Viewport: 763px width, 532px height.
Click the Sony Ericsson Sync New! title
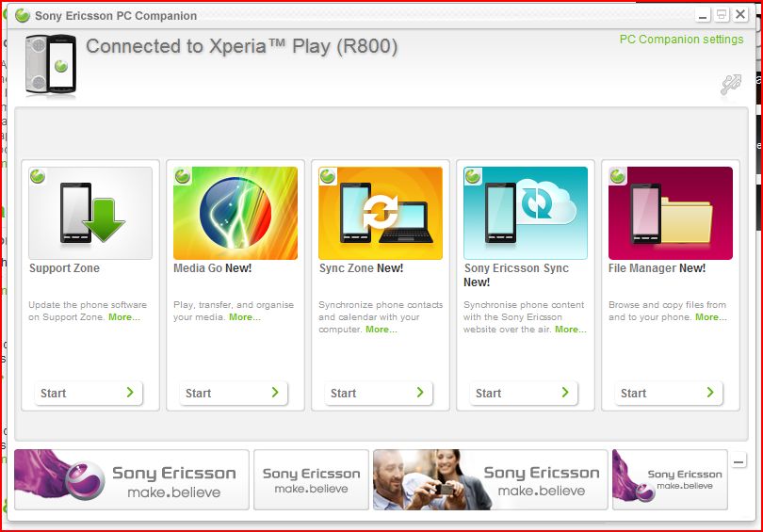click(516, 275)
